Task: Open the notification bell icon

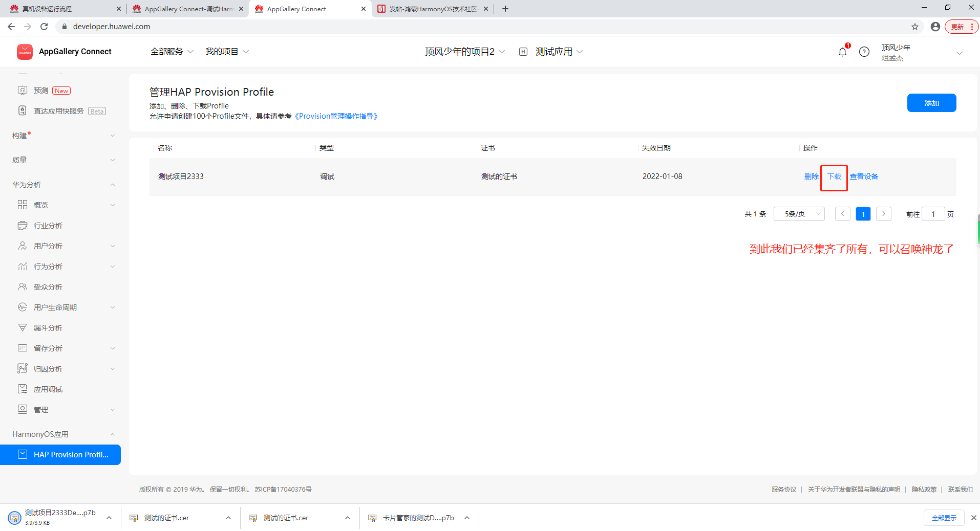Action: (x=842, y=52)
